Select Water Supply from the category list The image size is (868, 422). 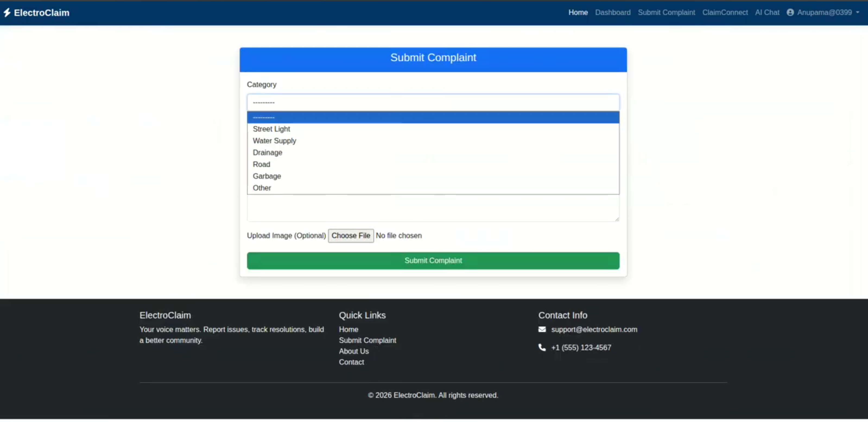433,141
